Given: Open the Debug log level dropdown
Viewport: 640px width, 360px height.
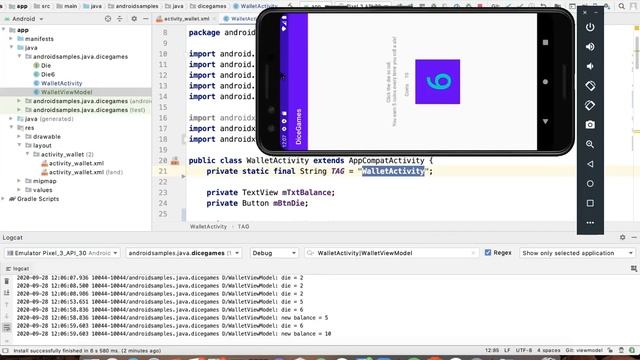Looking at the screenshot, I should click(274, 253).
